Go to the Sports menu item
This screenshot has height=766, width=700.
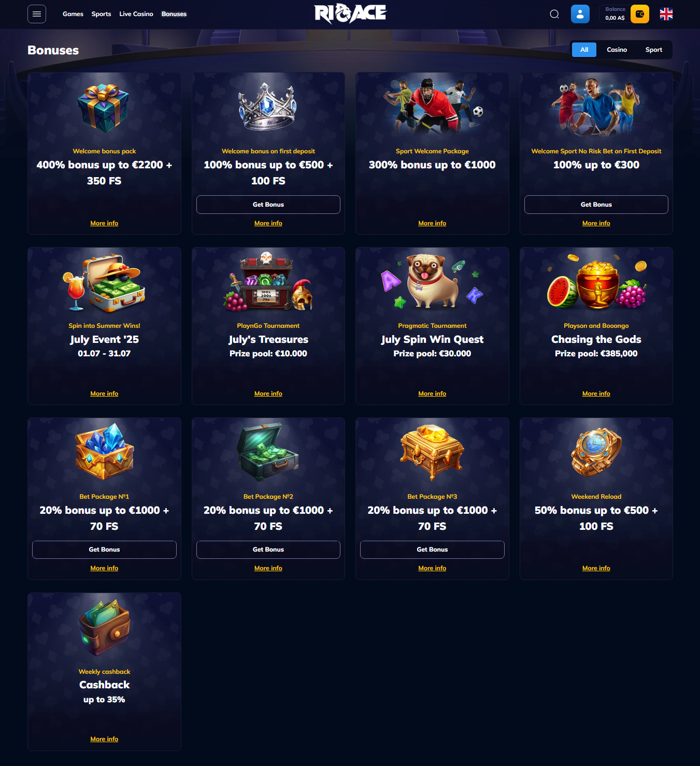102,14
